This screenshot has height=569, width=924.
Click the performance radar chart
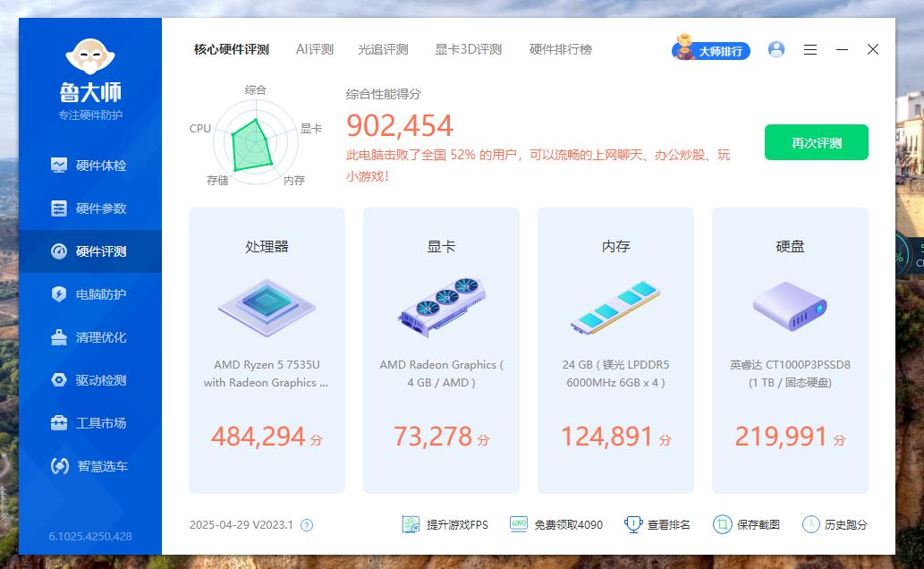point(254,142)
